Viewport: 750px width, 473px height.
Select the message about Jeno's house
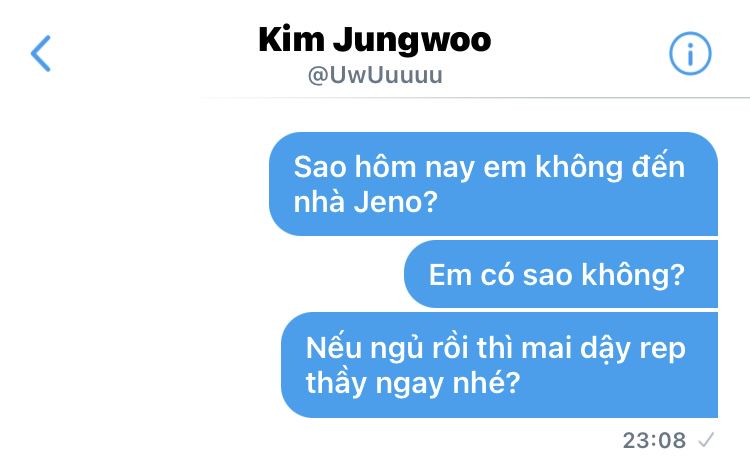(493, 184)
